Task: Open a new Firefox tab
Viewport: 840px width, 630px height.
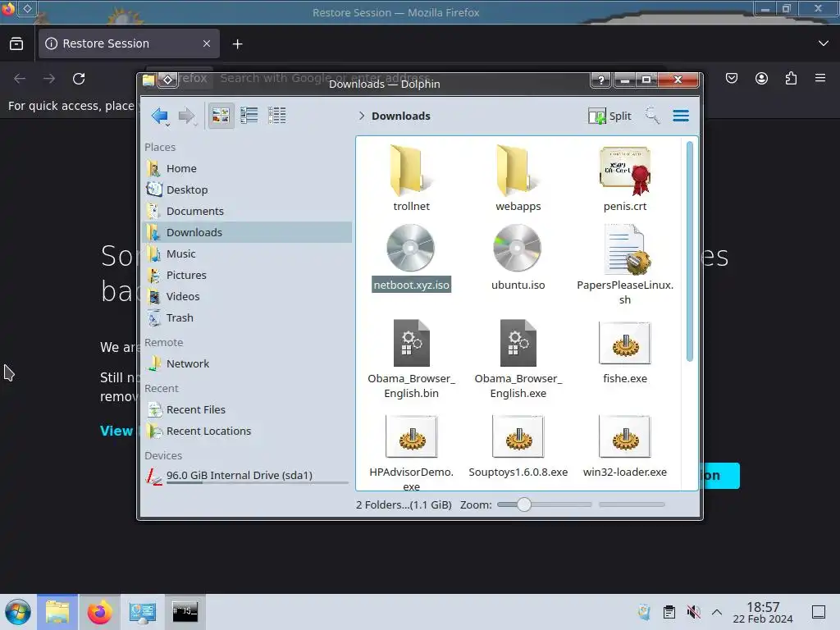Action: coord(237,44)
